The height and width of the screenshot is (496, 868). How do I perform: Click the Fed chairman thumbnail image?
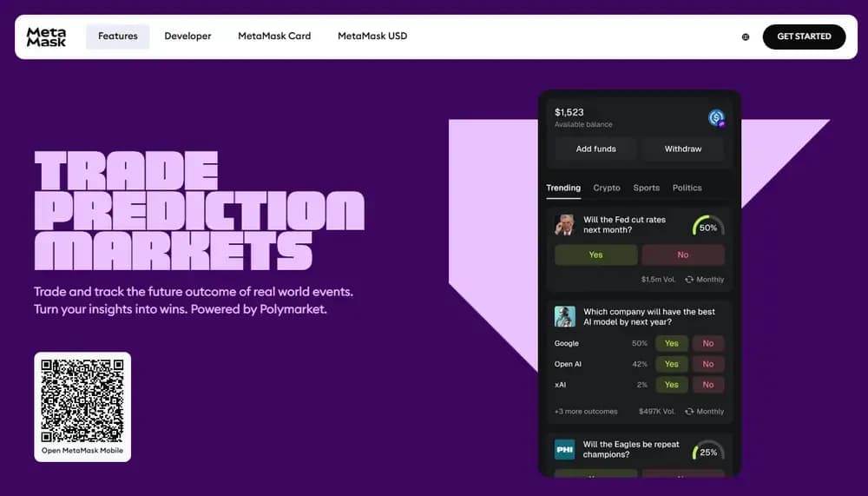[x=565, y=224]
